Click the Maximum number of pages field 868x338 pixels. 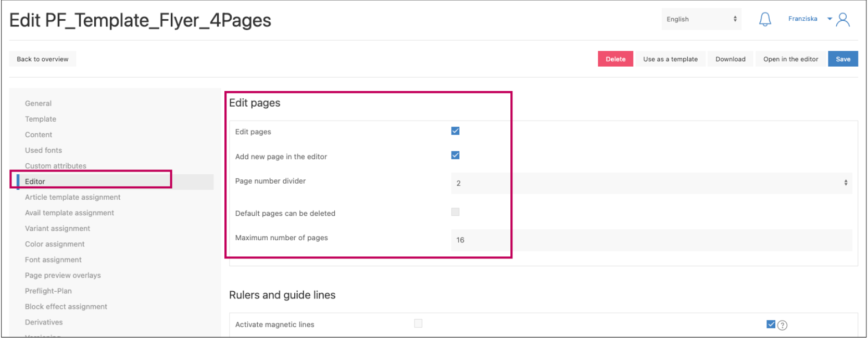[x=651, y=240]
